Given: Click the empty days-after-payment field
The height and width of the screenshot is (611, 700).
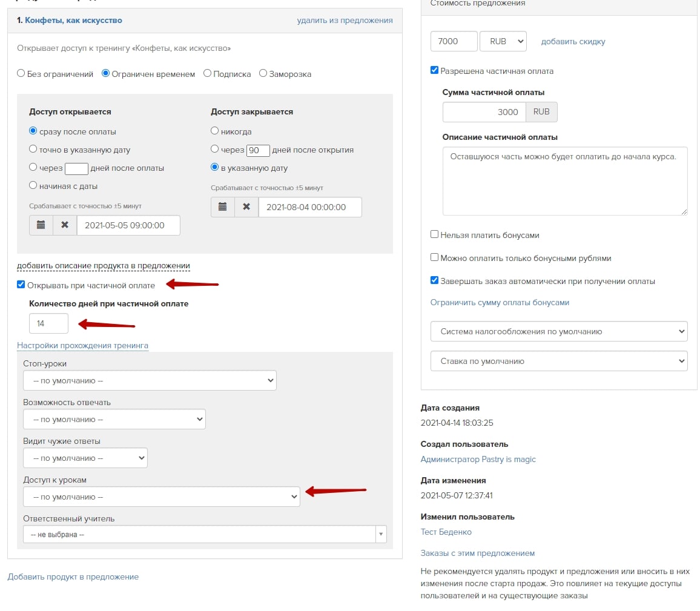Looking at the screenshot, I should tap(76, 169).
